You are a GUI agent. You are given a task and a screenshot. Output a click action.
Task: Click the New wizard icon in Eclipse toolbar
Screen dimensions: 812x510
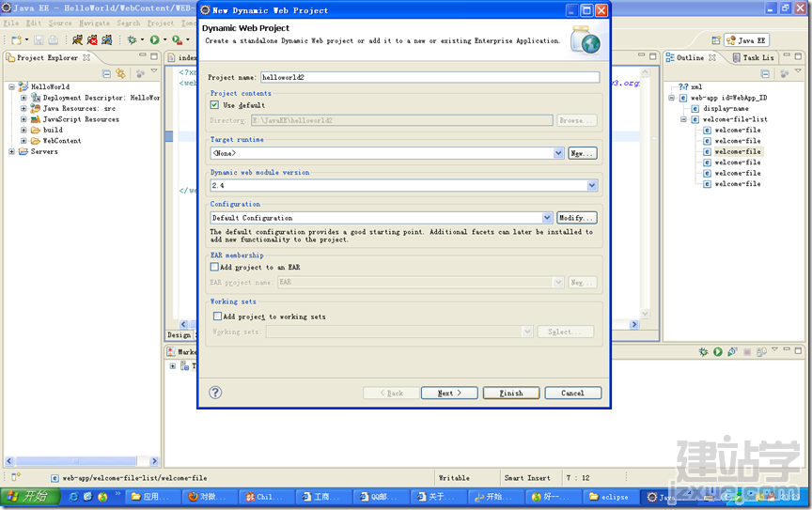pos(17,39)
